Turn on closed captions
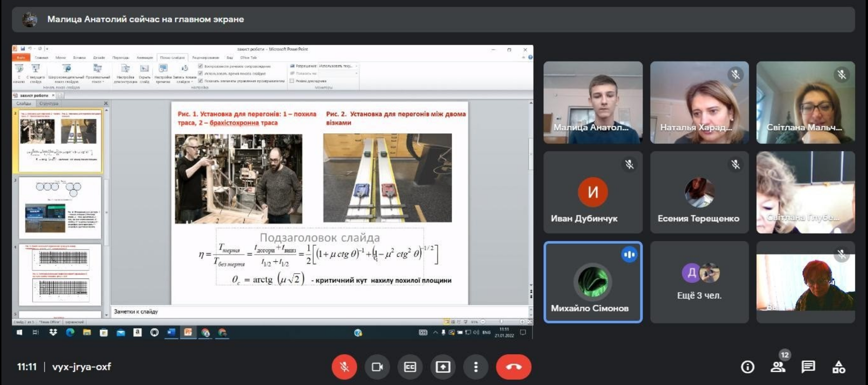 (x=410, y=367)
